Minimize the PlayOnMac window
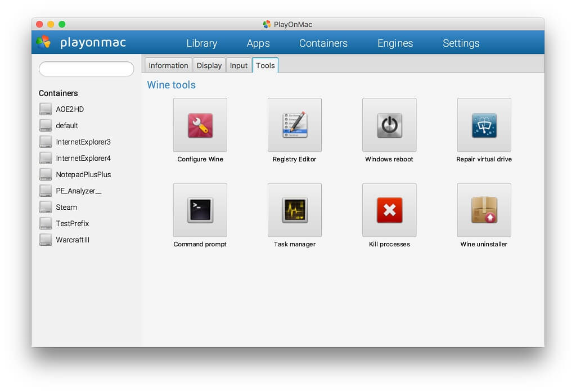Viewport: 576px width, 392px height. click(x=51, y=24)
